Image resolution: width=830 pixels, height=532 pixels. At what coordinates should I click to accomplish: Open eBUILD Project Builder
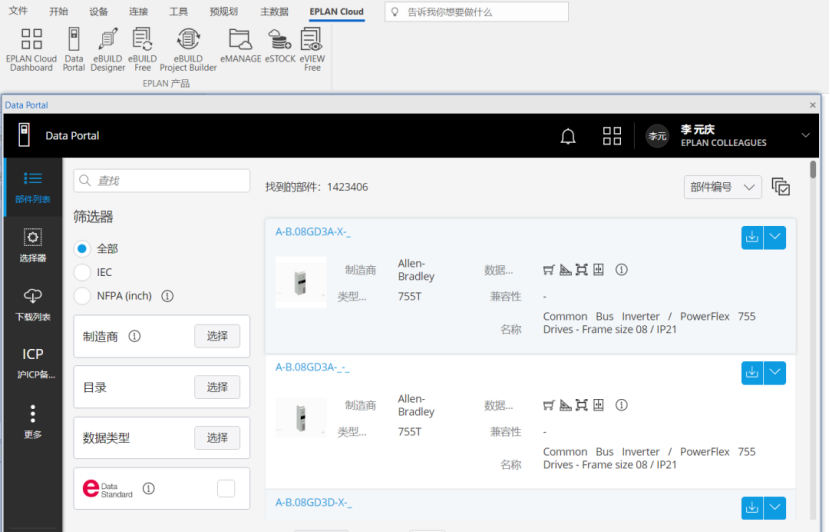point(188,49)
